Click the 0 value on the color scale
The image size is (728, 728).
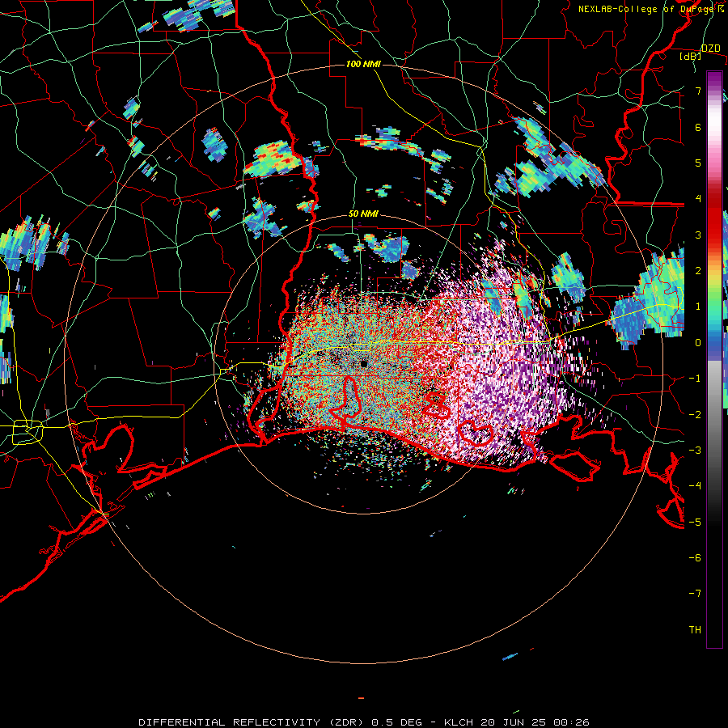pos(698,343)
